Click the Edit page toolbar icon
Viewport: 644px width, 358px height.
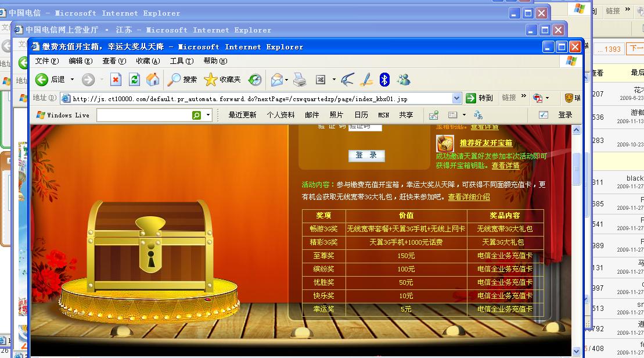(321, 79)
